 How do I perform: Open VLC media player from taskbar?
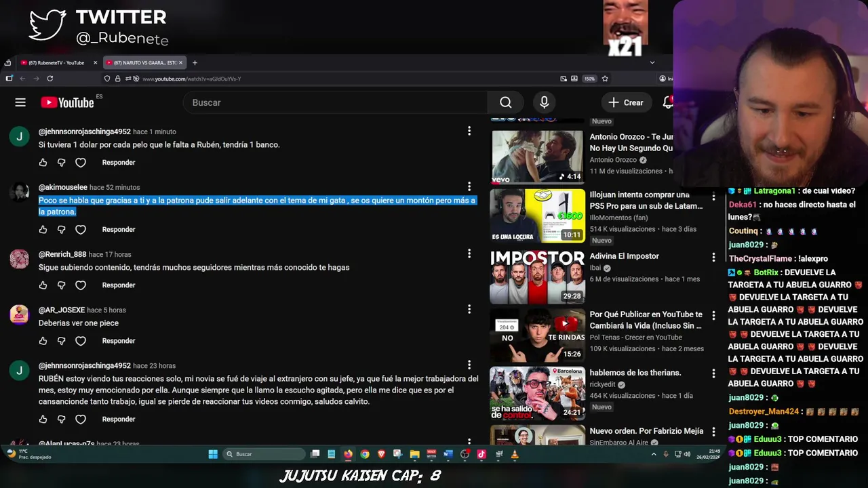(x=515, y=454)
